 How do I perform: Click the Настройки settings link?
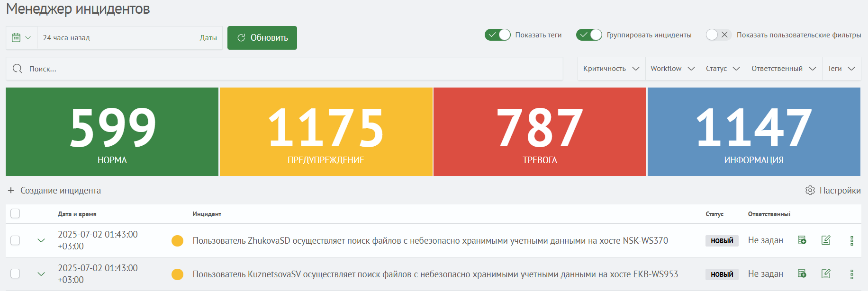point(840,190)
